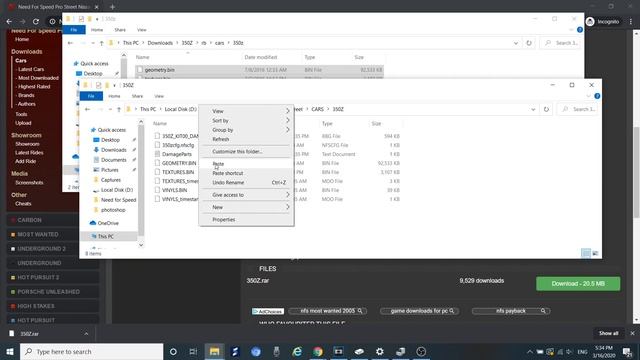Open the Share tab in front Explorer window
This screenshot has height=360, width=640.
(x=137, y=96)
